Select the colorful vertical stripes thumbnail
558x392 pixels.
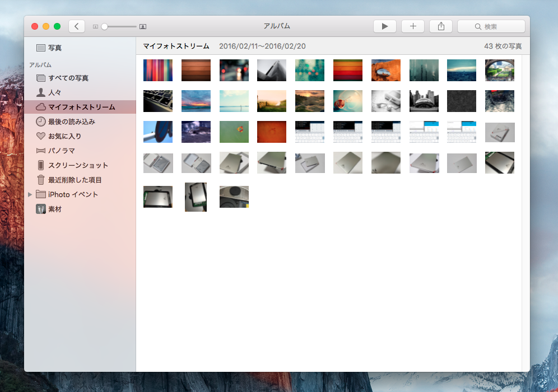coord(158,71)
